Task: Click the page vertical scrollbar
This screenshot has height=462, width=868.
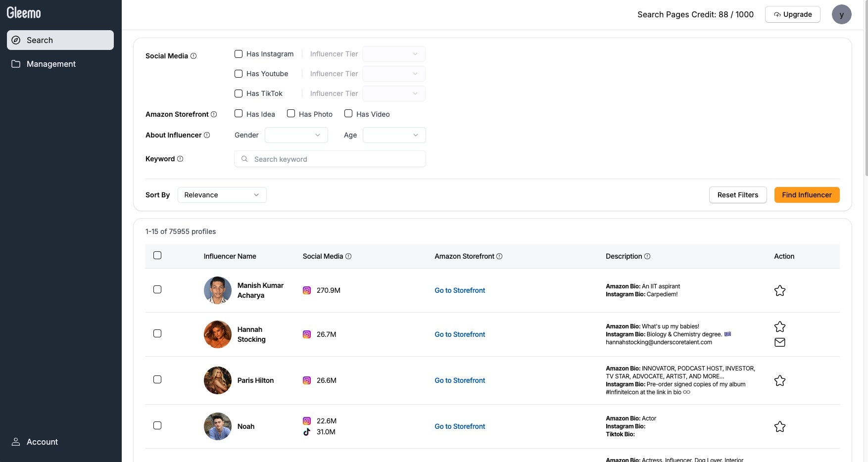Action: (866, 89)
